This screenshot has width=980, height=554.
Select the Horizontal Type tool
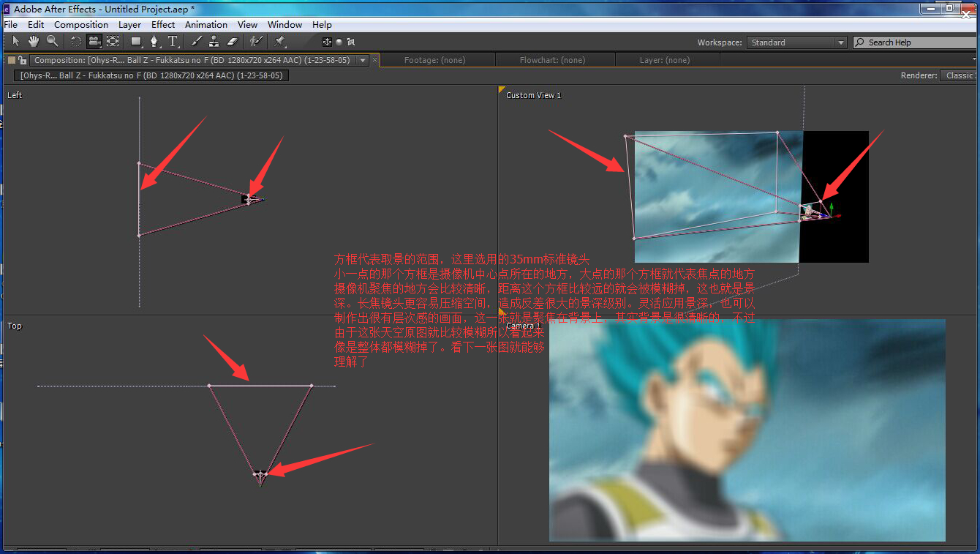[173, 42]
